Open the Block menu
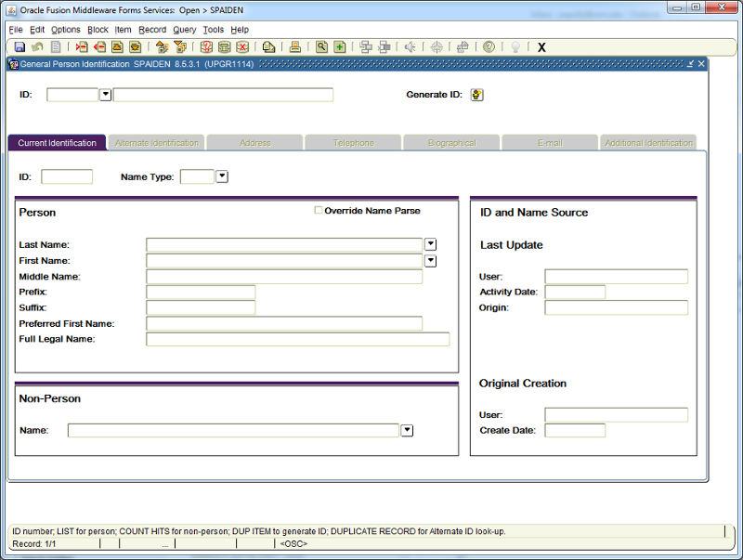 98,30
